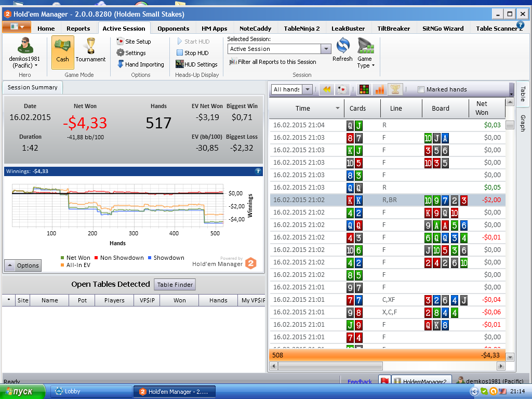Expand the Selected Session dropdown
The image size is (532, 399).
[326, 49]
